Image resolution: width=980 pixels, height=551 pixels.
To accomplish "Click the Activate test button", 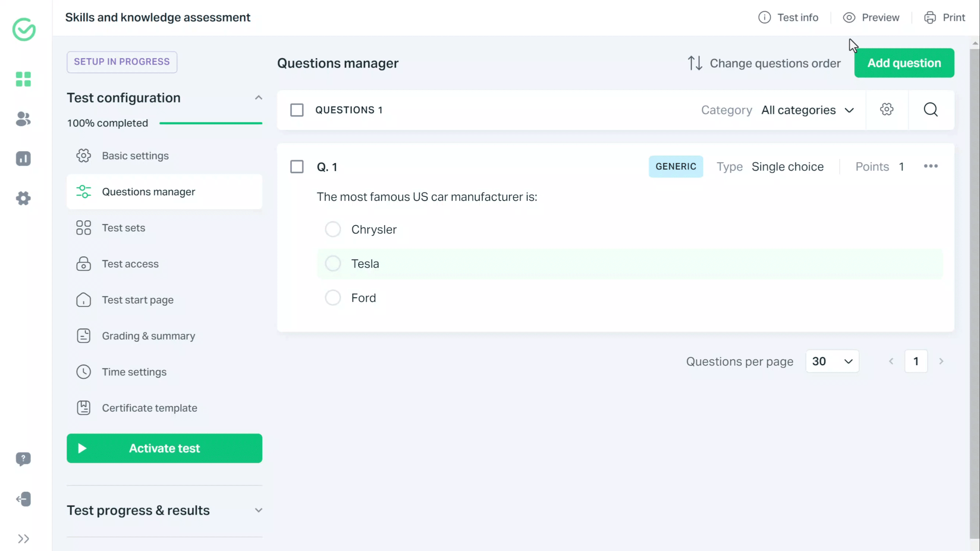I will [x=164, y=448].
